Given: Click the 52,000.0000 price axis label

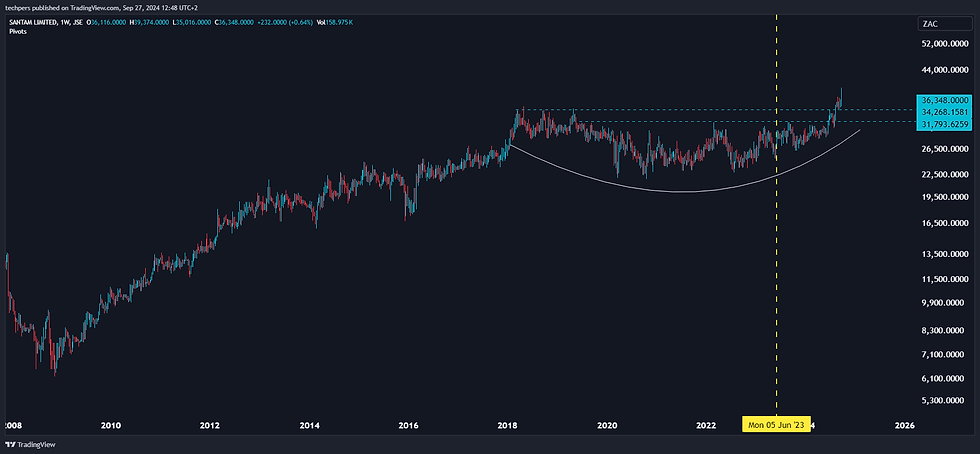Looking at the screenshot, I should click(x=944, y=44).
